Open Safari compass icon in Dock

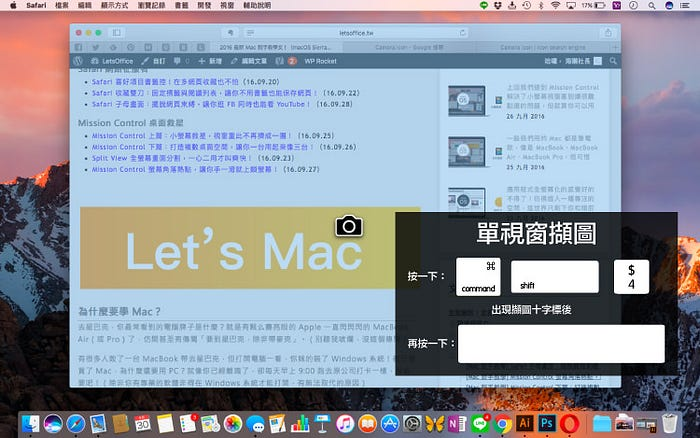(x=75, y=423)
